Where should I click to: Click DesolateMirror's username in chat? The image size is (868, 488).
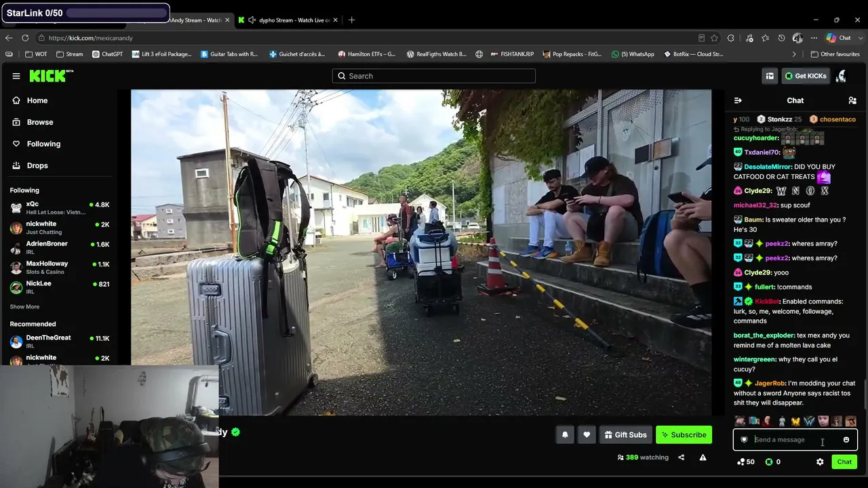point(768,167)
